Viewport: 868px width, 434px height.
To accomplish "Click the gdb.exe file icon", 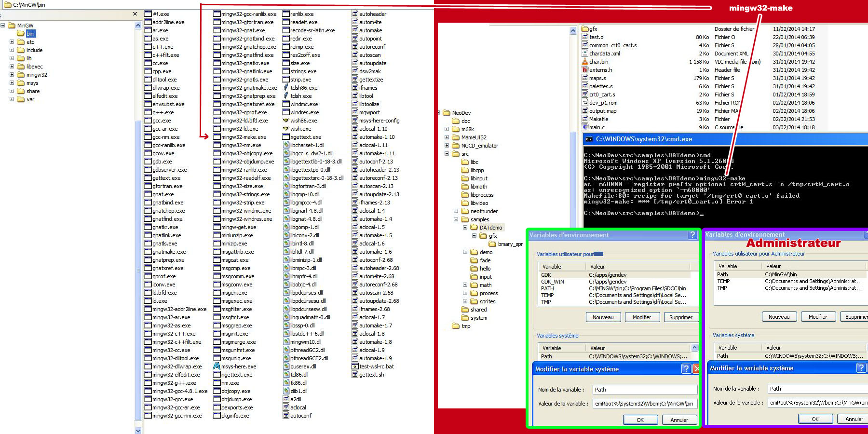I will (x=149, y=162).
